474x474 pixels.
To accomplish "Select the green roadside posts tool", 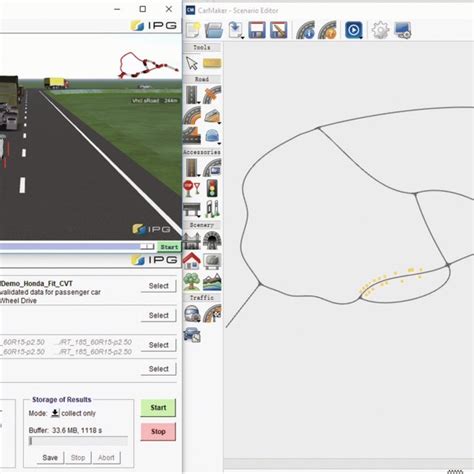I will tap(212, 209).
